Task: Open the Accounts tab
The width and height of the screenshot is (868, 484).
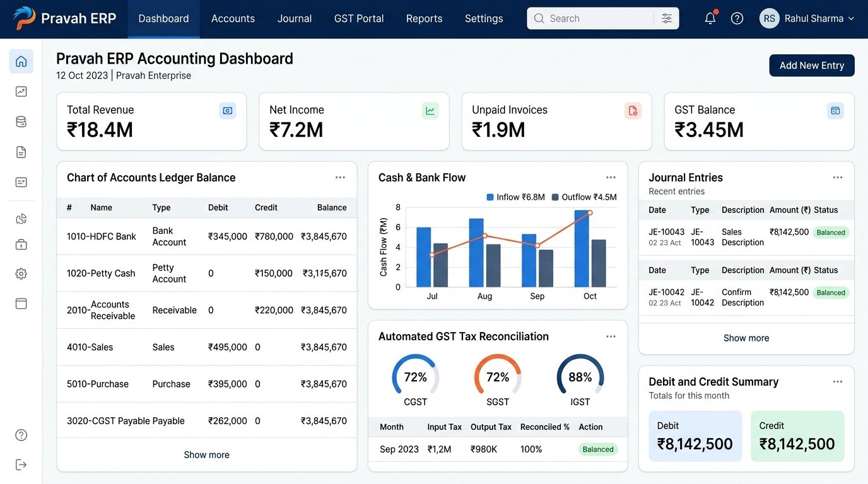Action: (233, 19)
